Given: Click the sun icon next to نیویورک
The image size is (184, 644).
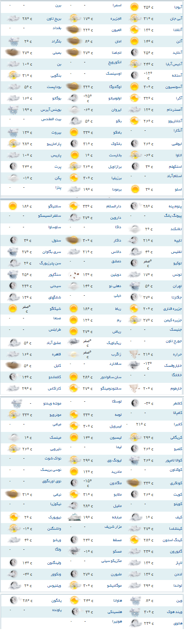Looking at the screenshot, I should (x=13, y=517).
